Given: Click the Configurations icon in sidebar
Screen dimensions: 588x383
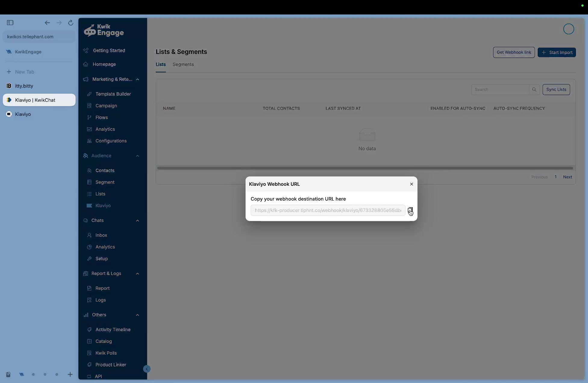Looking at the screenshot, I should coord(89,141).
